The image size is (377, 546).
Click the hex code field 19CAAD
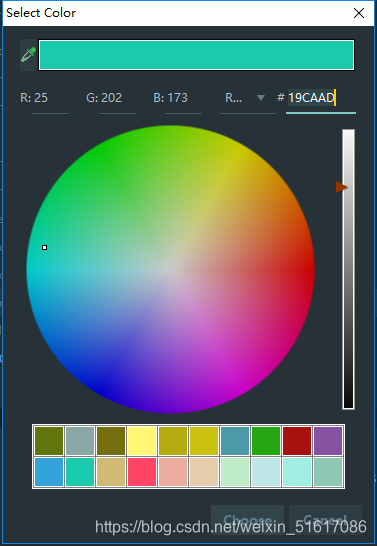(x=321, y=98)
